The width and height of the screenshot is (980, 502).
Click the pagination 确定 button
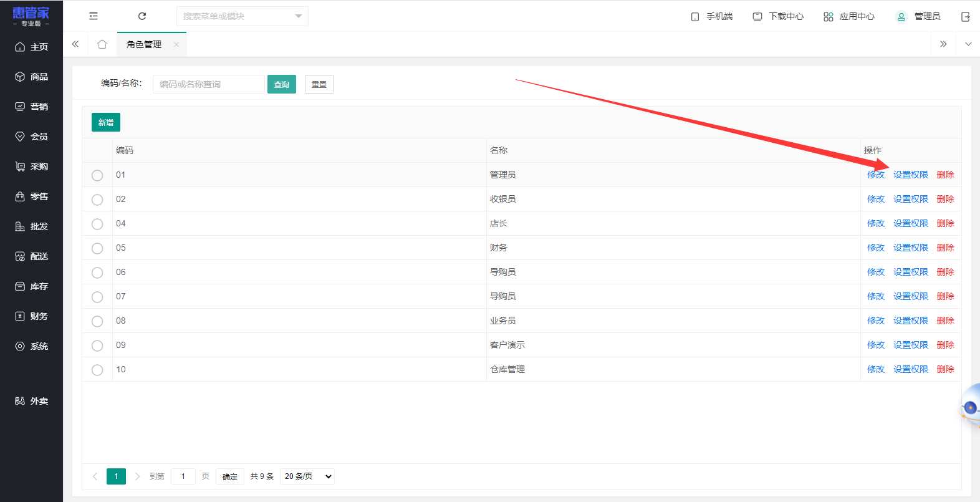click(230, 476)
